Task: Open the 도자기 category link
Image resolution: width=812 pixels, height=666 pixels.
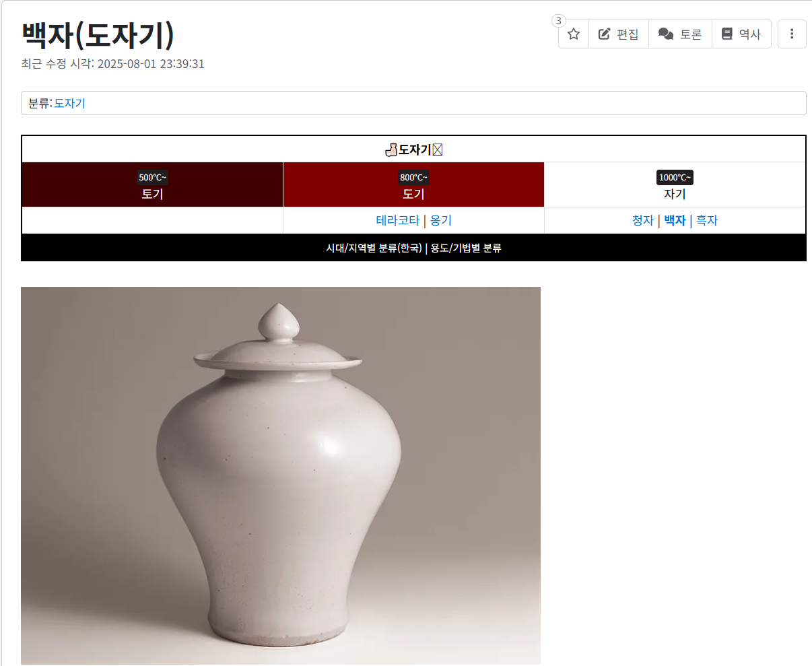Action: tap(69, 103)
